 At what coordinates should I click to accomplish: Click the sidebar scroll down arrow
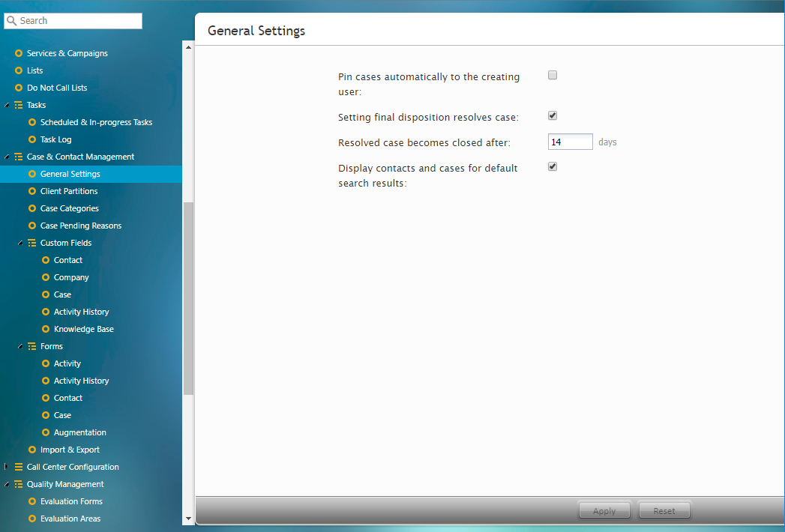click(x=188, y=518)
